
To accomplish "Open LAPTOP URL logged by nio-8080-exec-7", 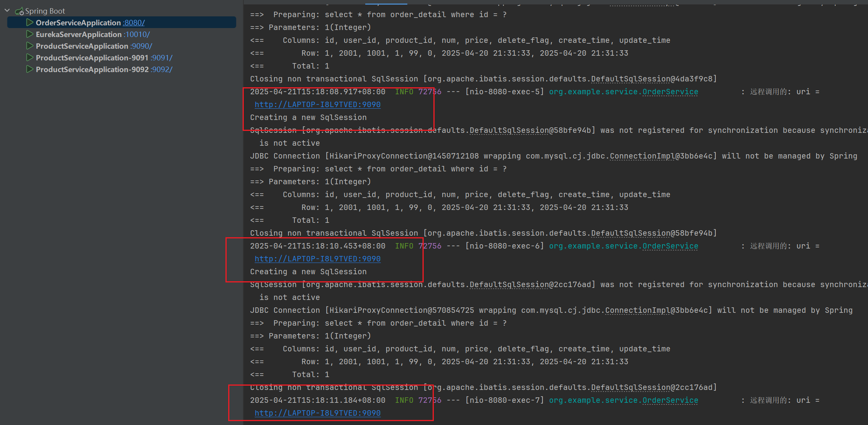I will tap(317, 413).
